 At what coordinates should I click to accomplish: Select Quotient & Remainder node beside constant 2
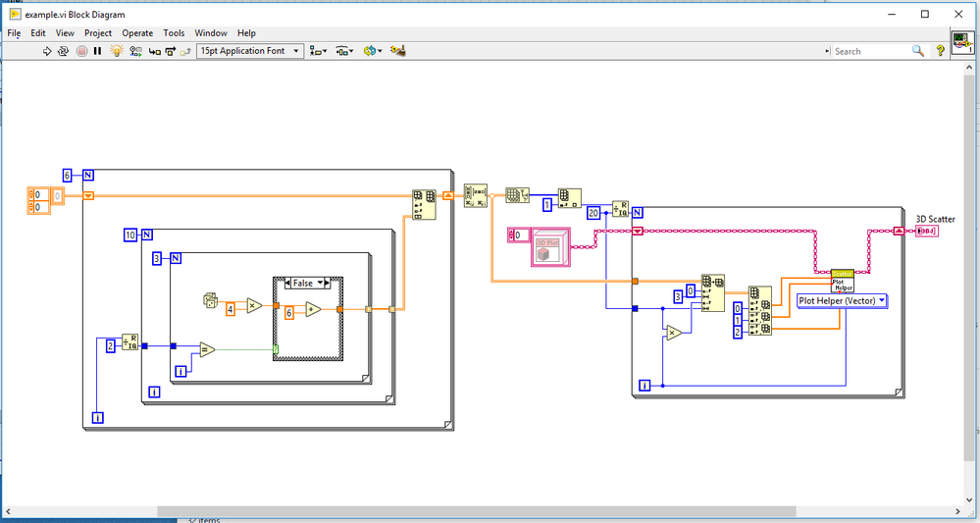pyautogui.click(x=130, y=341)
